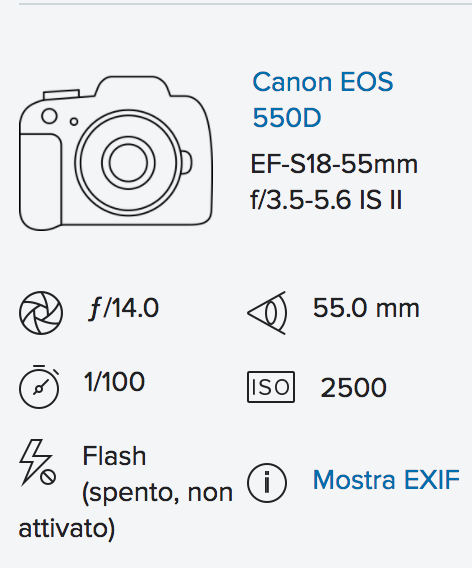
Task: Click the aperture blades icon
Action: click(x=41, y=313)
